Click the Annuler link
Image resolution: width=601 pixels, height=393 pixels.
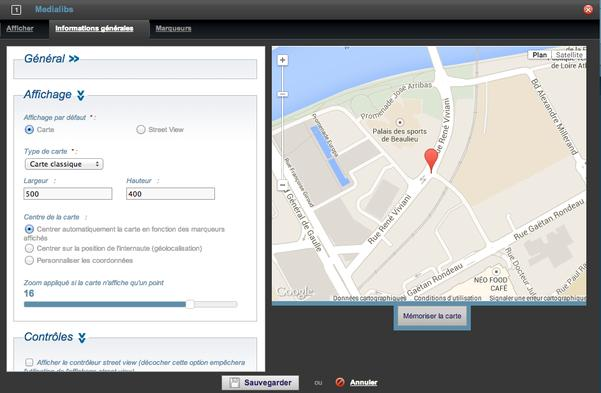[x=363, y=382]
